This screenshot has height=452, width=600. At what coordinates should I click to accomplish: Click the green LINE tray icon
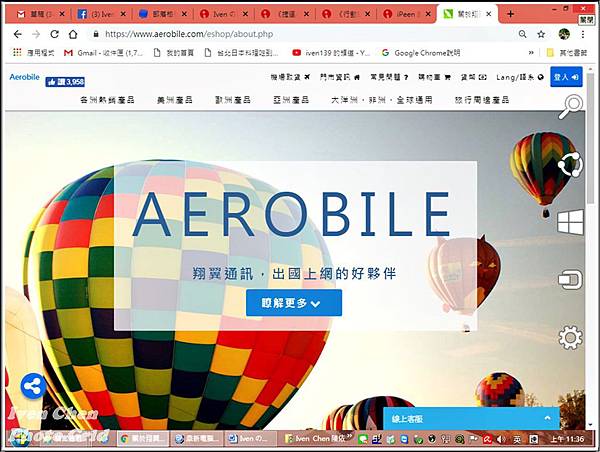pos(362,440)
